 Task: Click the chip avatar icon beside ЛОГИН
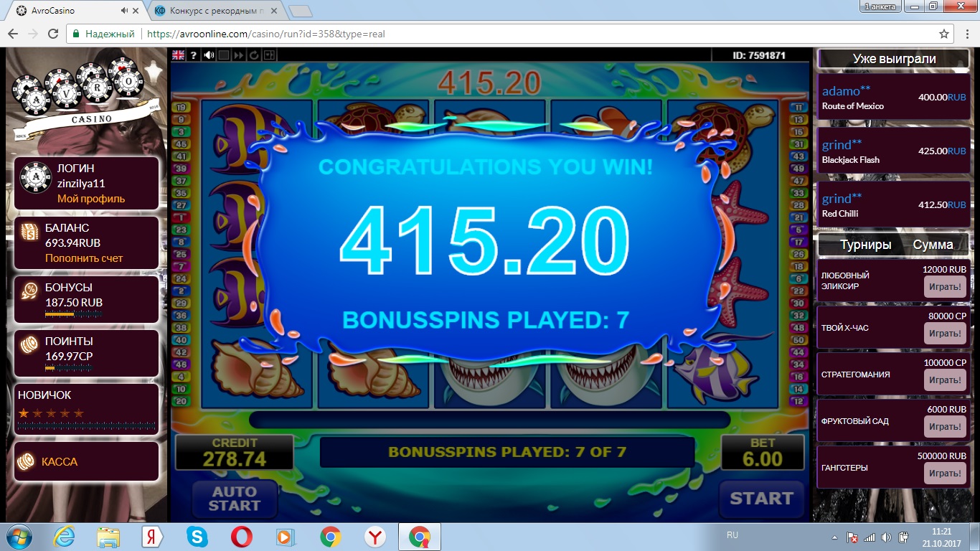coord(35,177)
